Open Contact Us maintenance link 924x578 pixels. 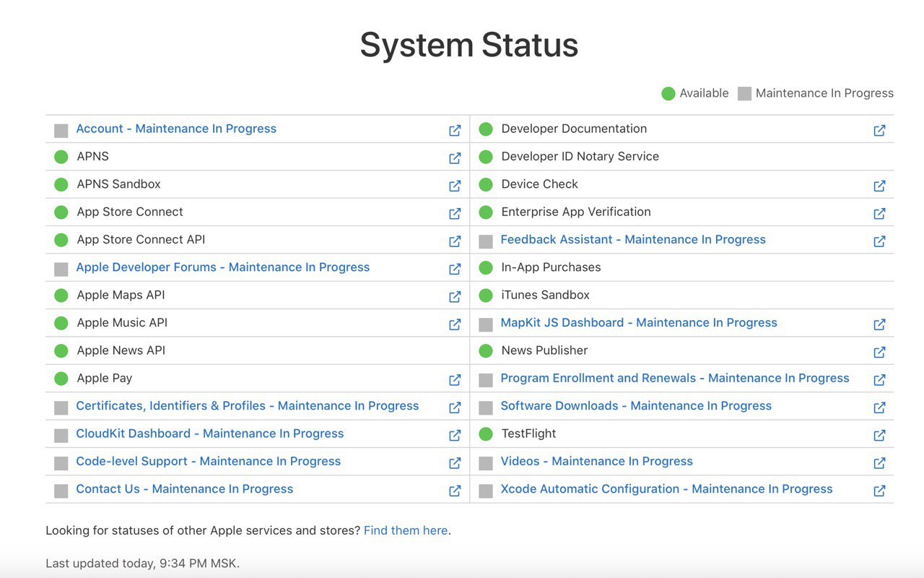point(185,489)
